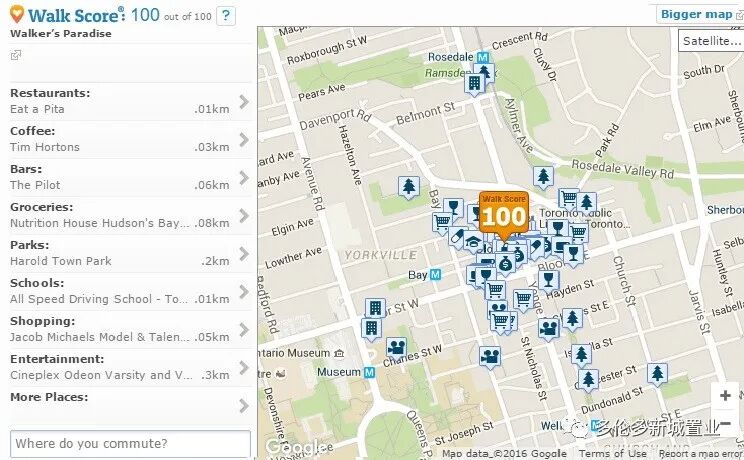The image size is (744, 460).
Task: Click the small external link icon under Walker's Paradise
Action: [16, 55]
